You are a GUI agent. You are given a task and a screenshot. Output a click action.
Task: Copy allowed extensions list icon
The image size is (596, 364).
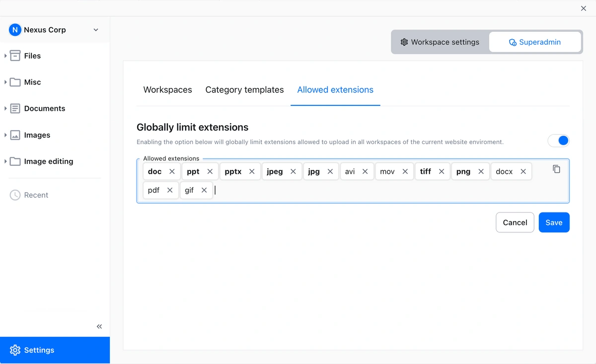coord(556,169)
